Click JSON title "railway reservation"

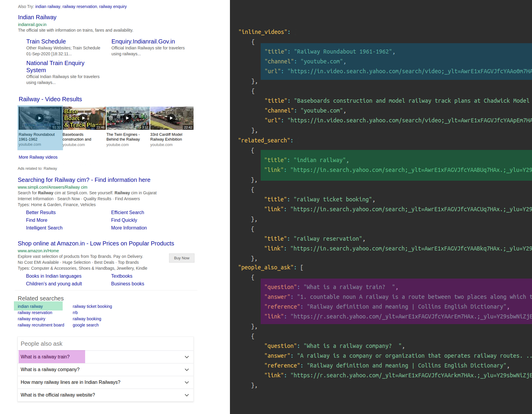pos(328,239)
